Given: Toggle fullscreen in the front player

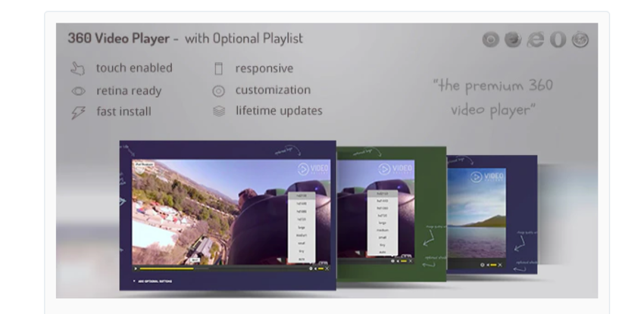Looking at the screenshot, I should [x=327, y=269].
